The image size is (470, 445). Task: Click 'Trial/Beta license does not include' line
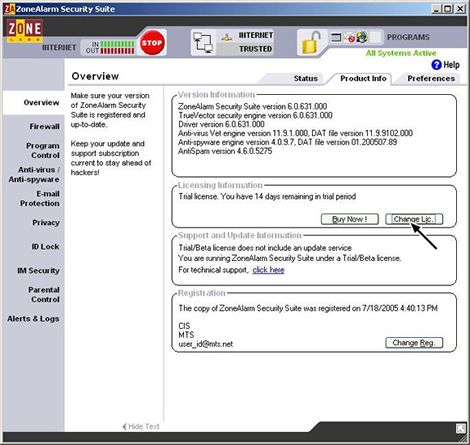(265, 248)
